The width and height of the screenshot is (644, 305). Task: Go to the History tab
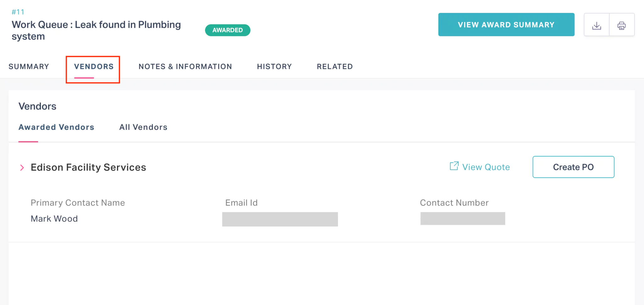point(274,67)
